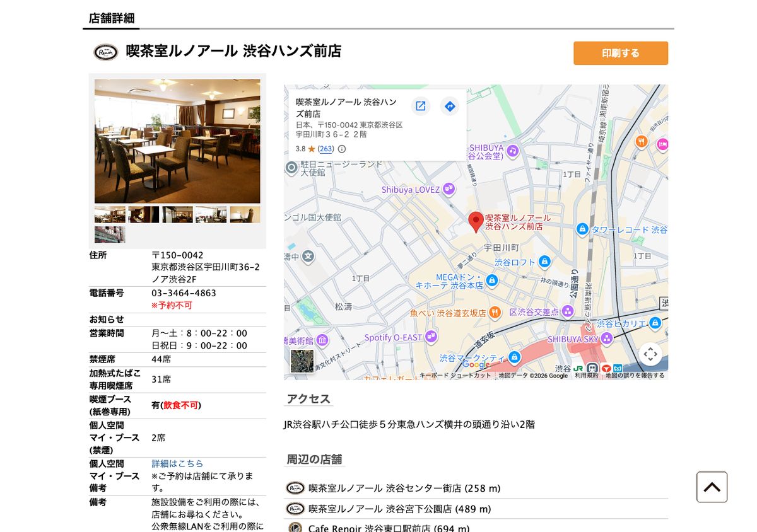Screen dimensions: 757x532
Task: Click the 印刷する print button
Action: pos(621,53)
